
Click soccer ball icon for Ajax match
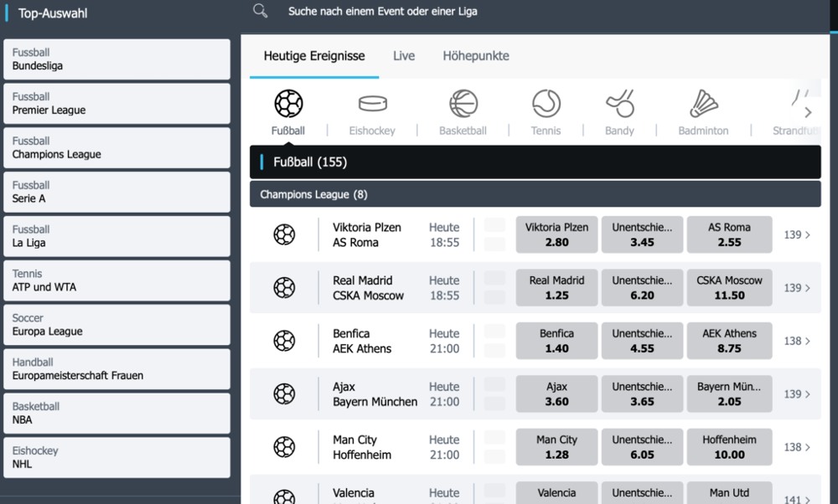pyautogui.click(x=284, y=394)
